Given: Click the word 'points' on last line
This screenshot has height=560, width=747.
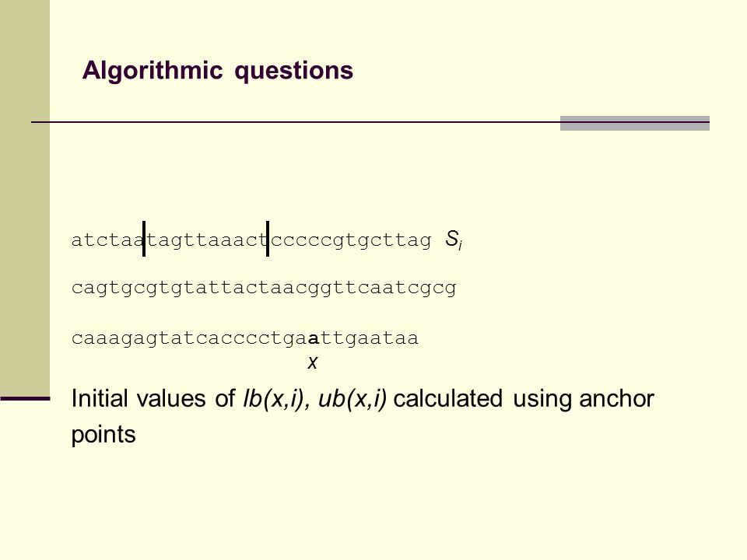Looking at the screenshot, I should coord(103,436).
